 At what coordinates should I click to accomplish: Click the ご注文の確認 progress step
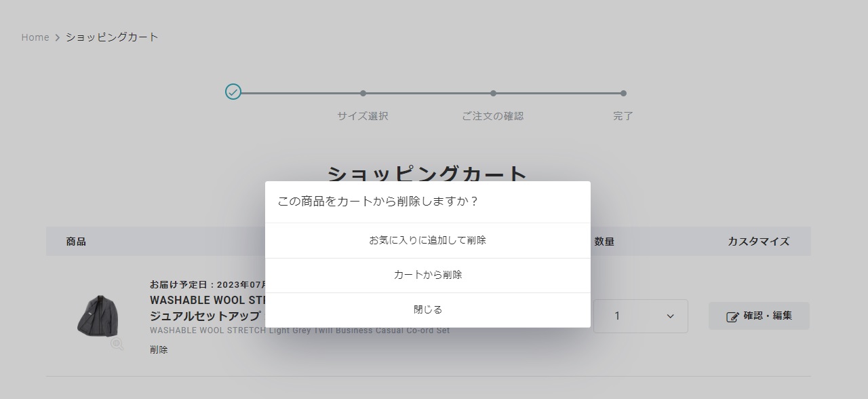[493, 116]
